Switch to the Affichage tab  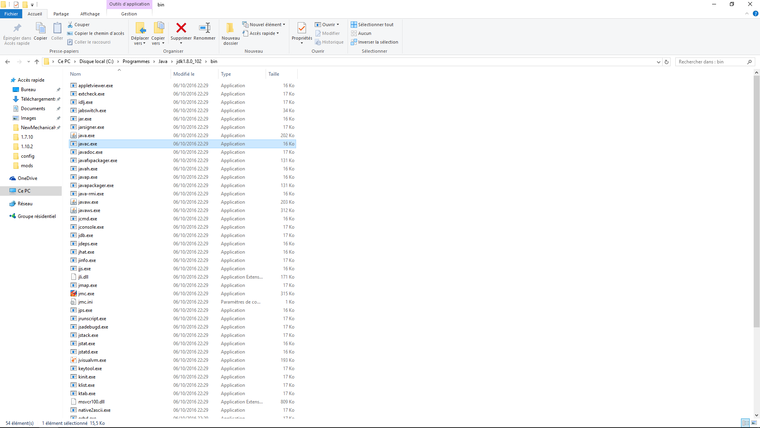pos(90,14)
